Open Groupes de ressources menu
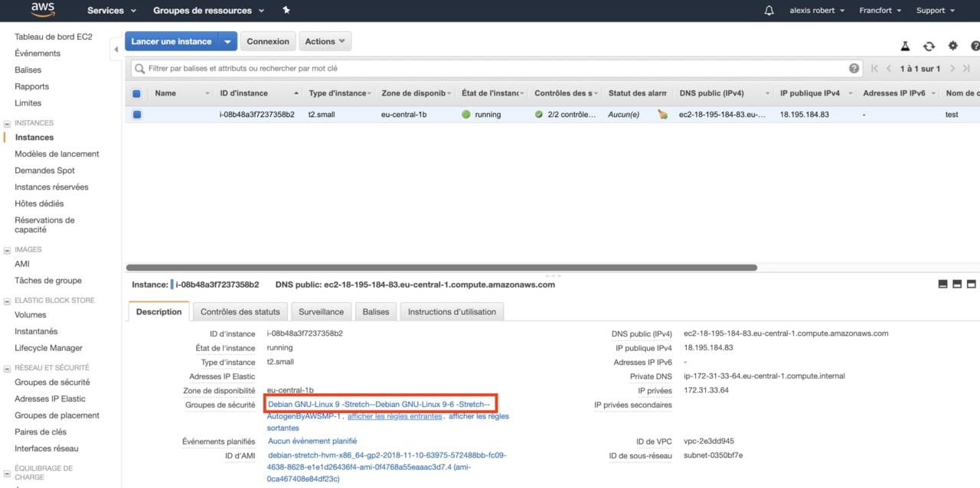 [208, 11]
